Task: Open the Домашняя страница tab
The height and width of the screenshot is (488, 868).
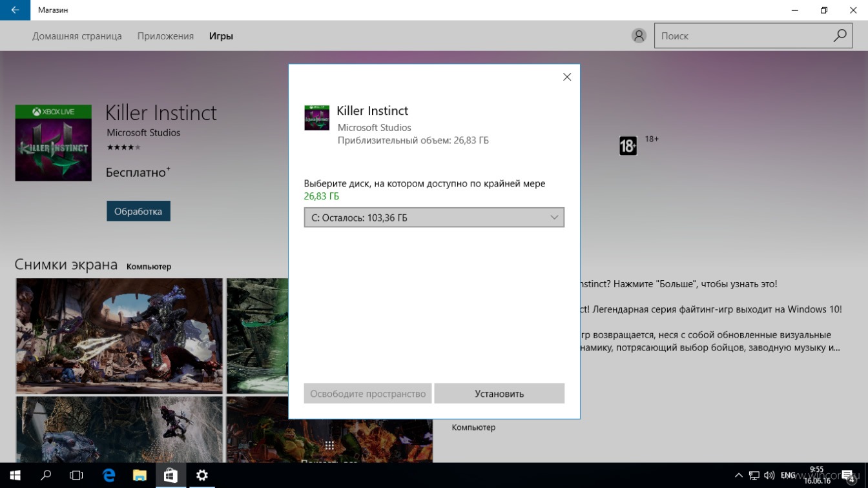Action: point(77,36)
